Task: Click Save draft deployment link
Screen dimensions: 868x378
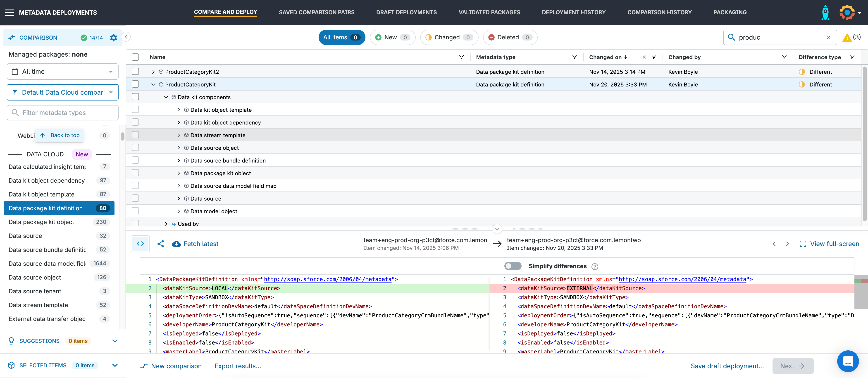Action: (x=727, y=366)
